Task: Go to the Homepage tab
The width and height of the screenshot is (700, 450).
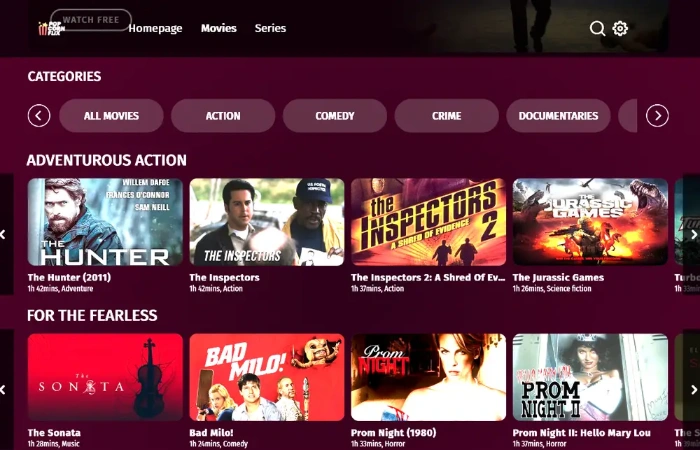Action: pos(155,28)
